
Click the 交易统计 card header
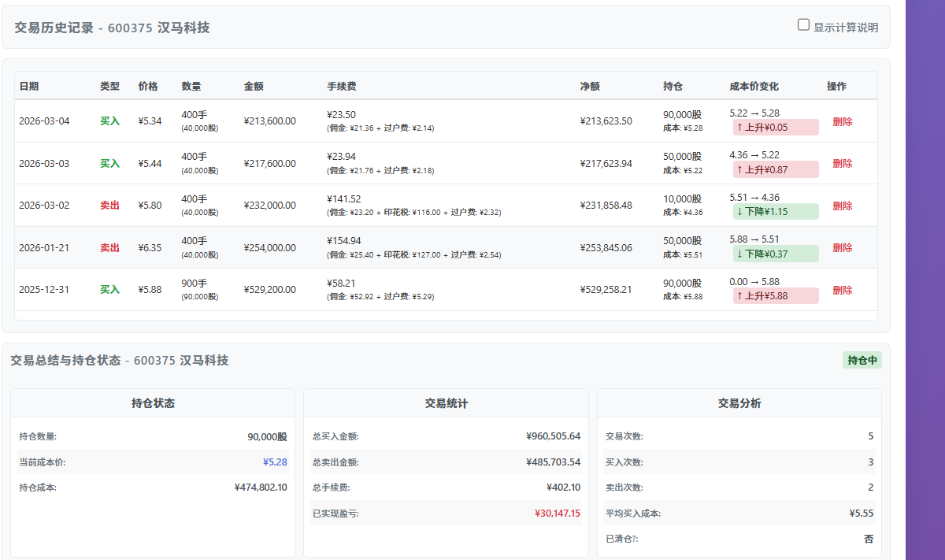click(x=446, y=403)
